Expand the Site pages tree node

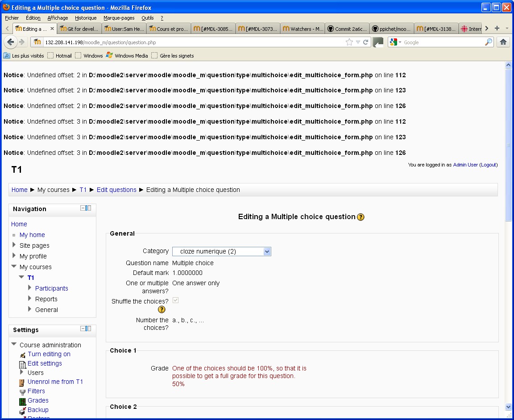[x=14, y=245]
